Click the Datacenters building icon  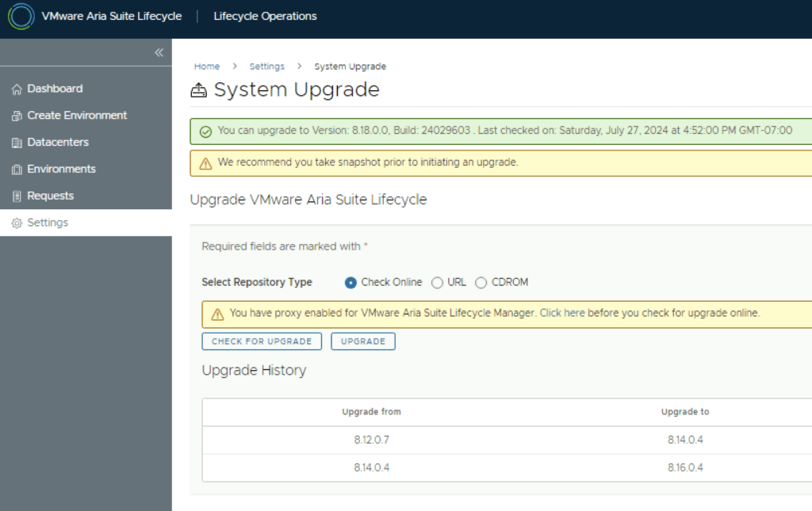coord(17,143)
